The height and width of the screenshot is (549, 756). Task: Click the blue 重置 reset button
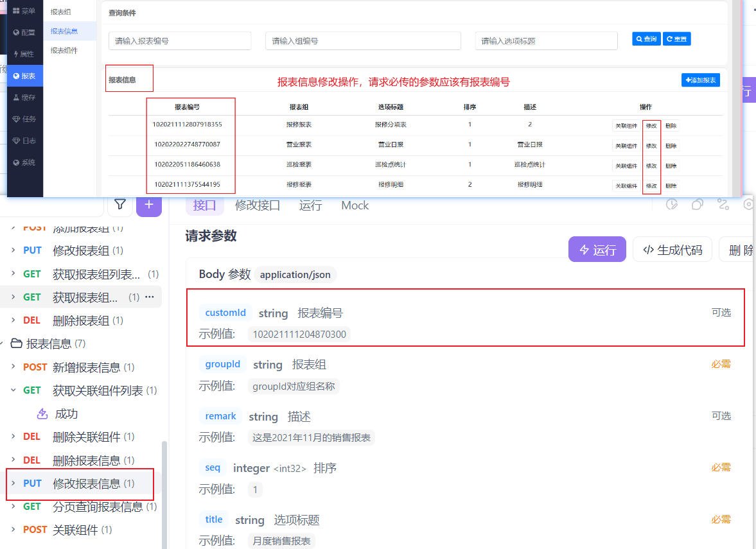(676, 39)
